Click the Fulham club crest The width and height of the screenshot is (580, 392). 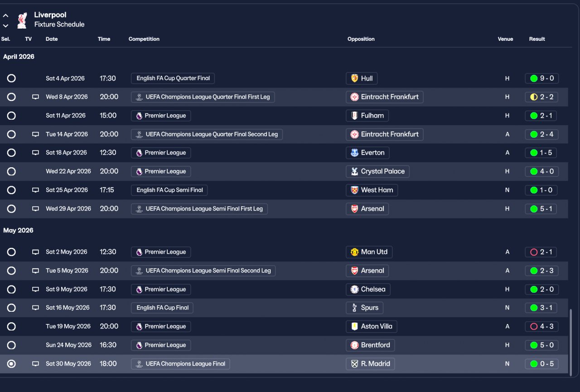coord(354,116)
